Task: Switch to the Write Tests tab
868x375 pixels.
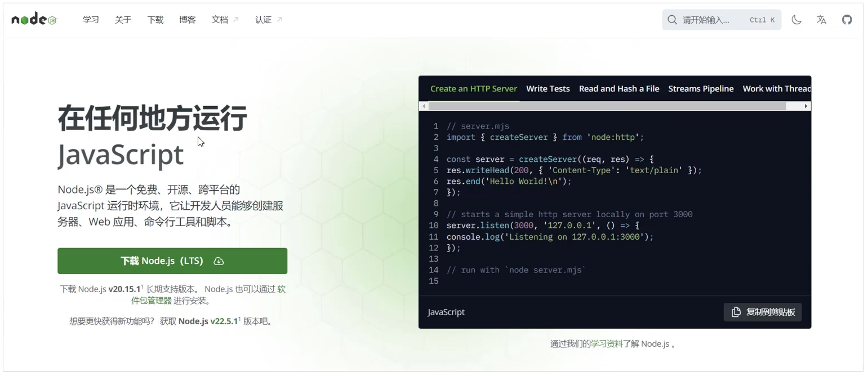Action: (x=547, y=89)
